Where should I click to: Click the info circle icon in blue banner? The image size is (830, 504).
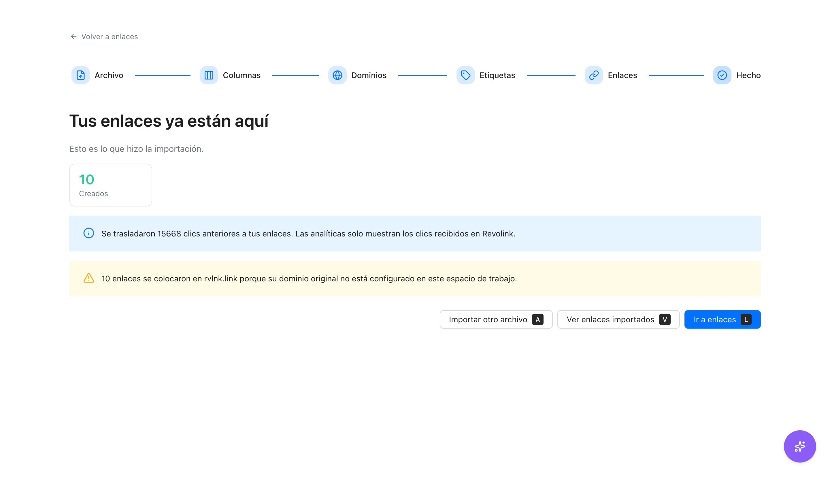point(88,233)
